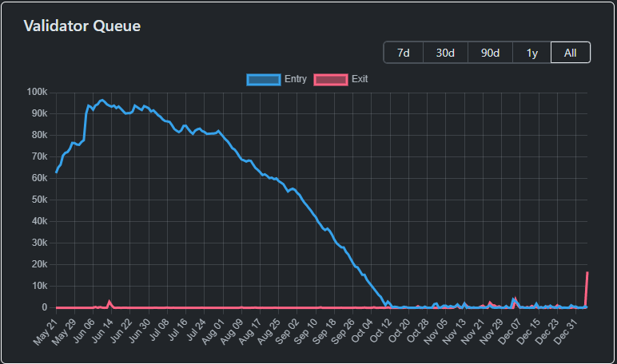This screenshot has width=617, height=364.
Task: Click the Entry line starting point at May 21
Action: pos(56,172)
